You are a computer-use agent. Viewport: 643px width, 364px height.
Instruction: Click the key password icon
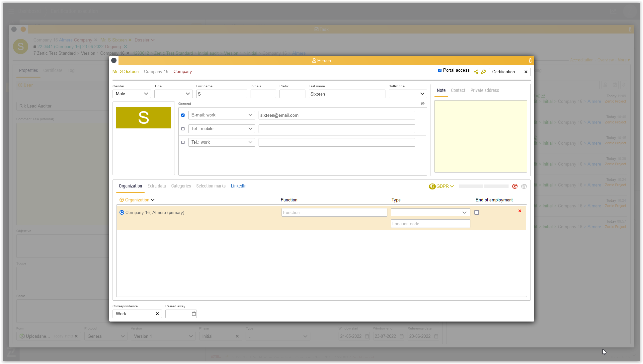pos(483,72)
